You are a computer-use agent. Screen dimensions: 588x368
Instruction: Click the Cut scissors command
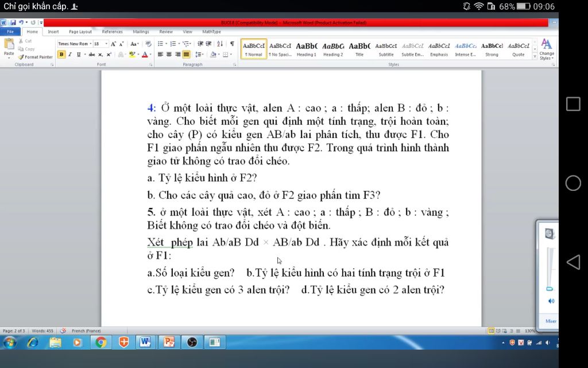(25, 41)
